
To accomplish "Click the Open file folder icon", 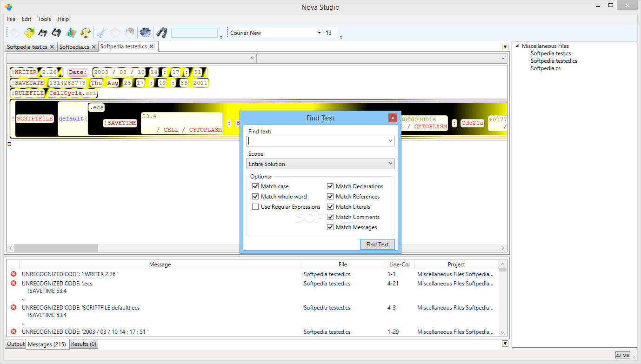I will 29,33.
